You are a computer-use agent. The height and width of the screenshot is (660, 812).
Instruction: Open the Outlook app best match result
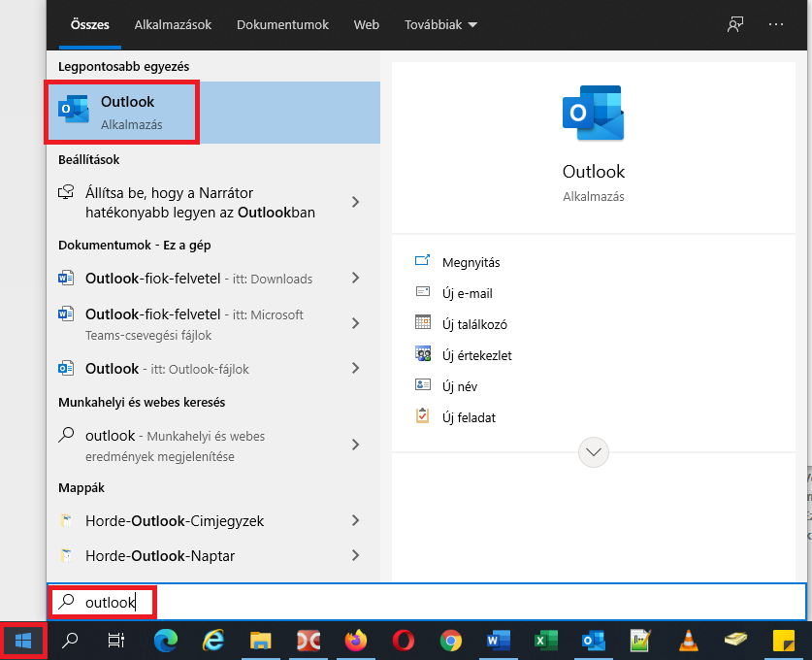coord(121,113)
